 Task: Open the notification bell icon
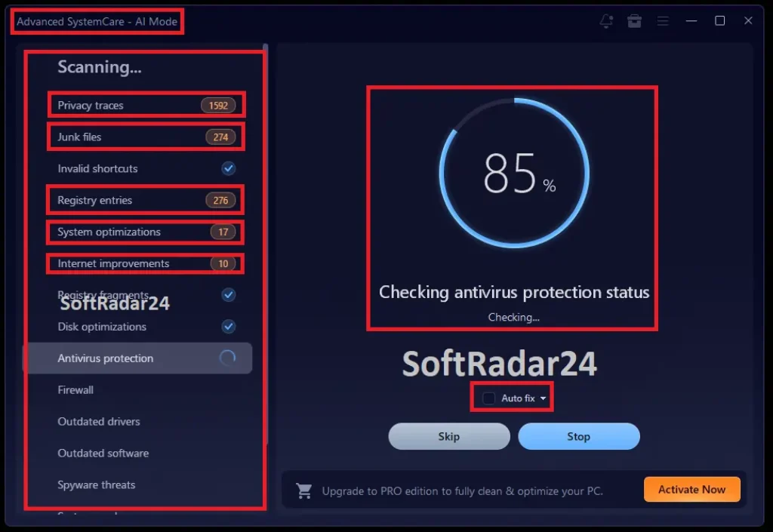606,21
